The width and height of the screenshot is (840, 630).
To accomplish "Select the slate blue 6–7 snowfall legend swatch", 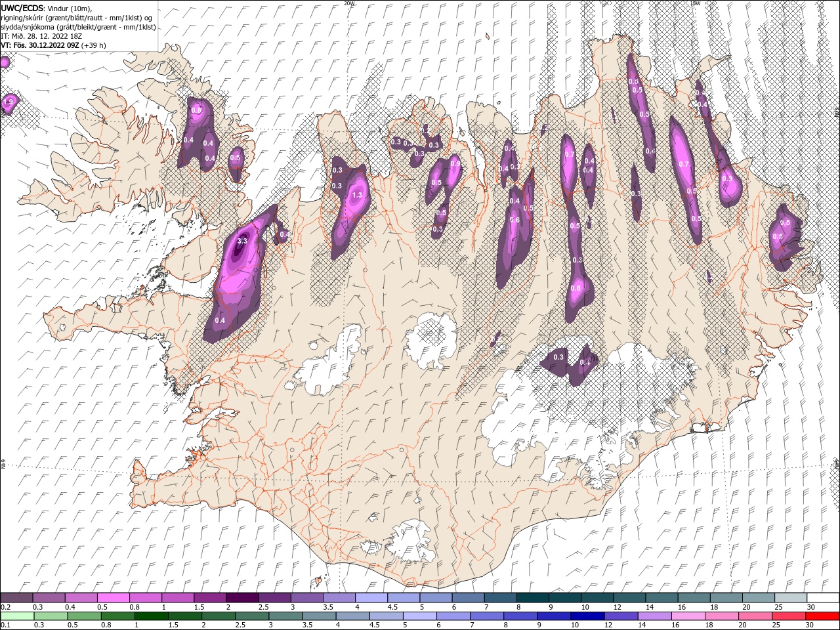I will point(468,598).
